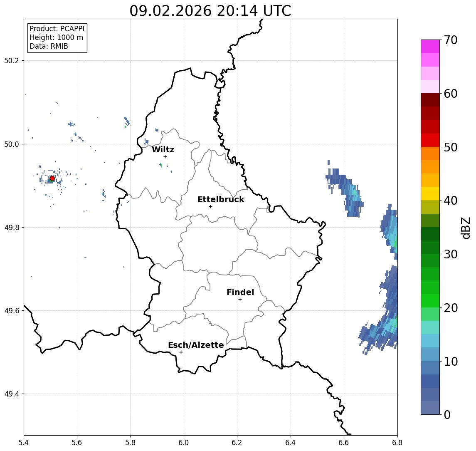Click the latitude tick label 50.2
Image resolution: width=476 pixels, height=451 pixels.
point(12,60)
